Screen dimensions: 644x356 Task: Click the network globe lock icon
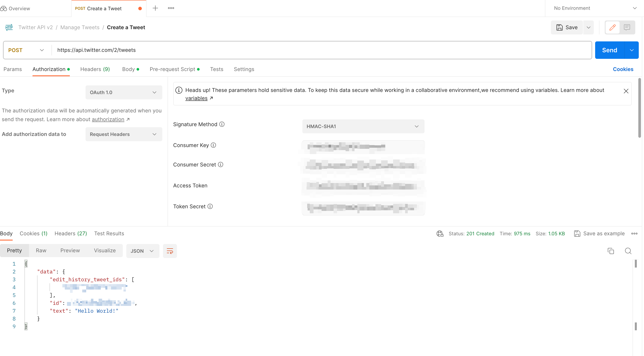(x=440, y=233)
